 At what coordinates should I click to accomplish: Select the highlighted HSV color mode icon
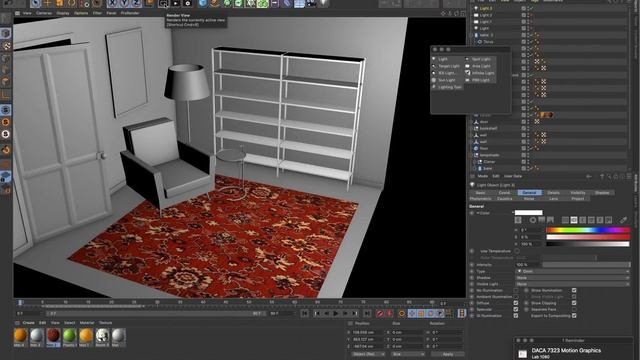click(574, 220)
